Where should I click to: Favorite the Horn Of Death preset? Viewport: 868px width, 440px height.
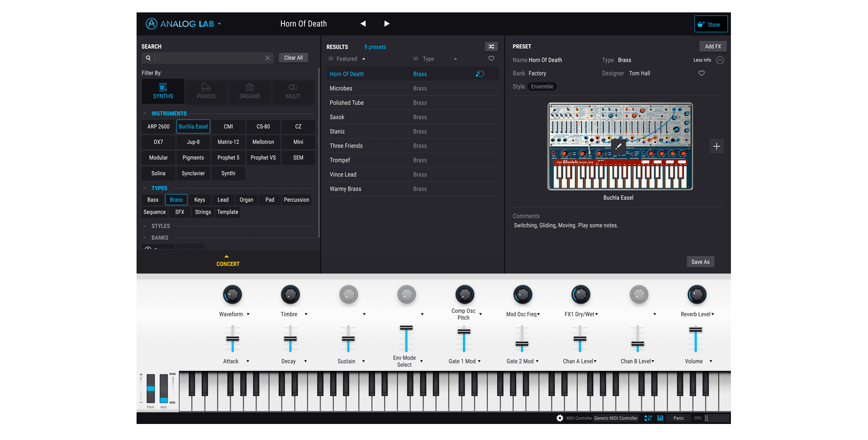pyautogui.click(x=701, y=73)
